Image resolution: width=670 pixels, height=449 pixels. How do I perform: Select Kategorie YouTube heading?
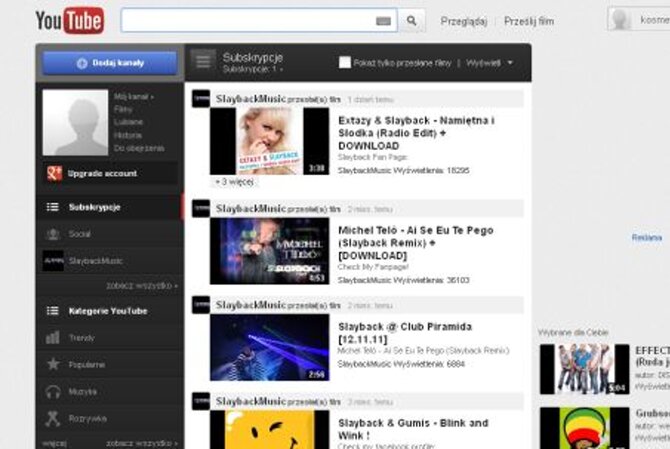click(x=108, y=311)
